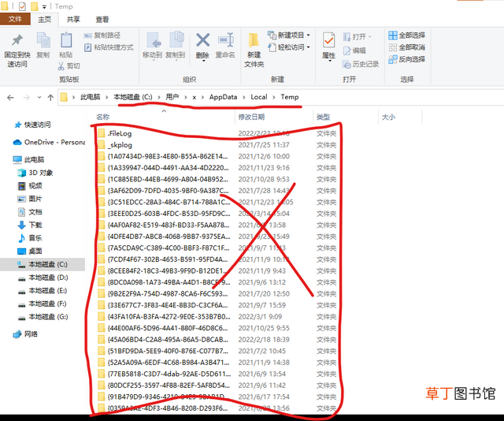Select Local Disk (E:) in sidebar
Viewport: 504px width, 421px height.
[43, 291]
